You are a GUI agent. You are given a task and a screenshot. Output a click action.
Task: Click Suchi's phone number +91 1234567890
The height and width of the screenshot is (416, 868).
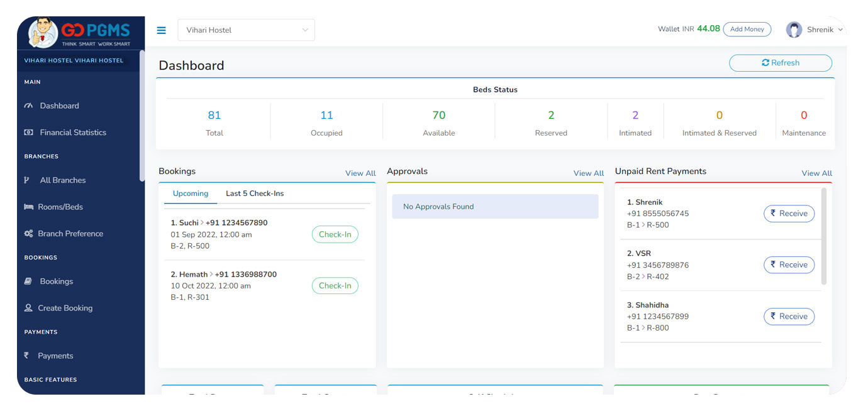pyautogui.click(x=236, y=223)
